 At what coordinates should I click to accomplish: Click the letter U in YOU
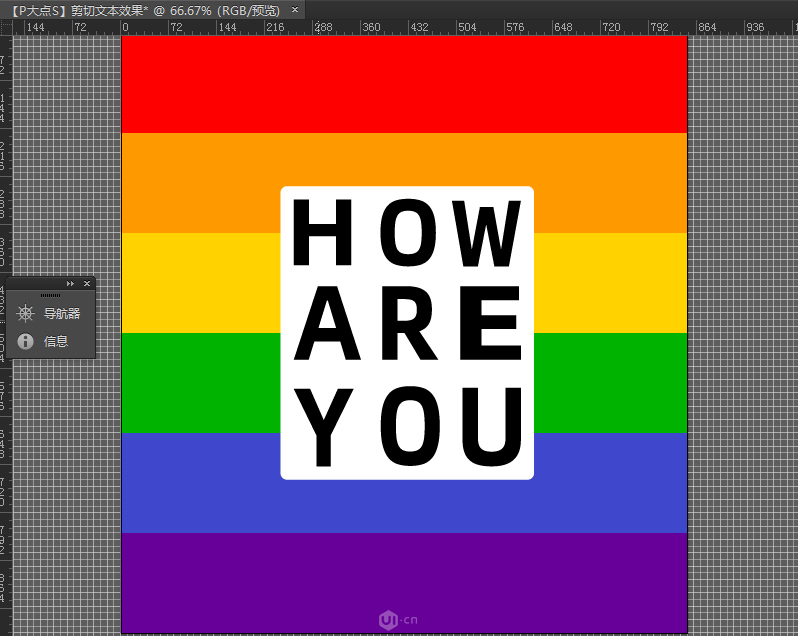(x=491, y=427)
